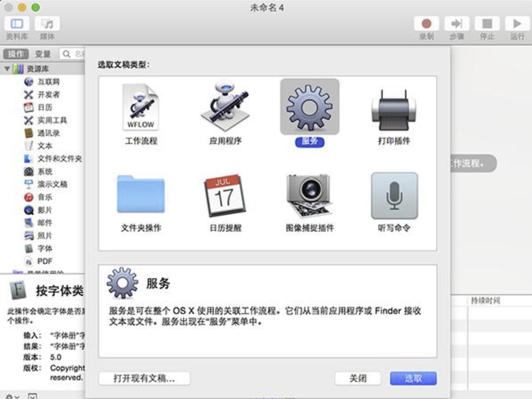Viewport: 532px width, 399px height.
Task: Toggle the description pane button at bottom left
Action: 33,396
